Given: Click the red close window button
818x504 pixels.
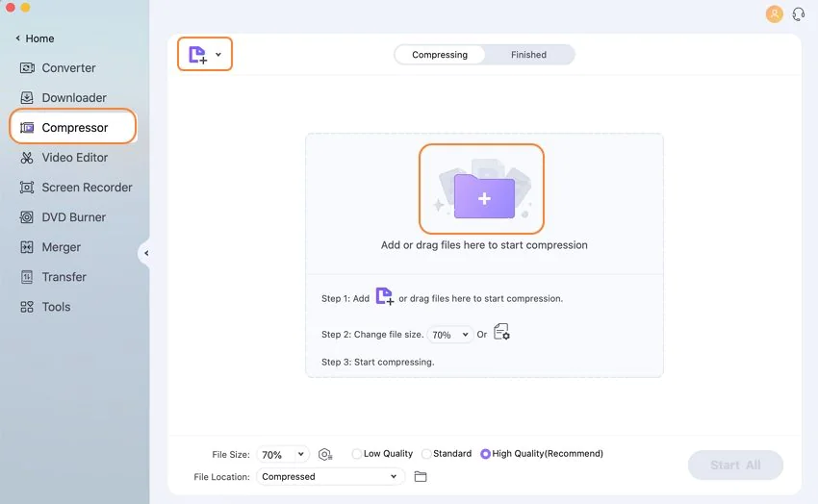Looking at the screenshot, I should pyautogui.click(x=10, y=8).
